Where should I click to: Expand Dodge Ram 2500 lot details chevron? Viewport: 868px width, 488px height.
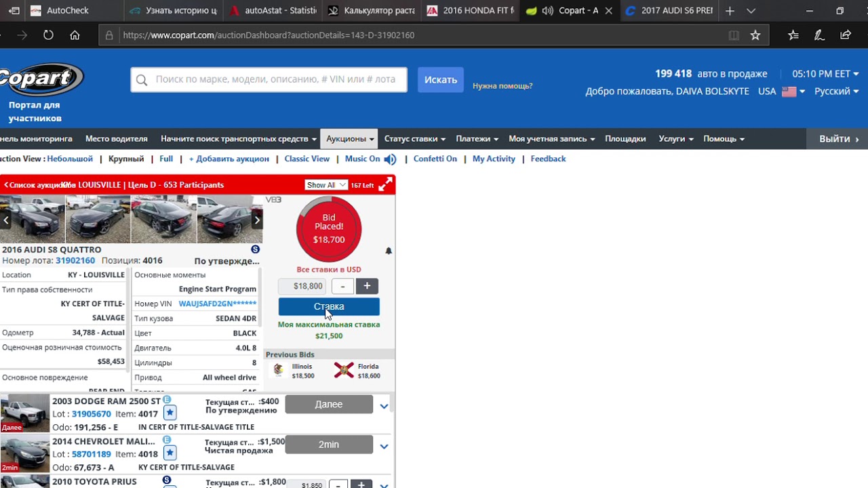pyautogui.click(x=384, y=407)
